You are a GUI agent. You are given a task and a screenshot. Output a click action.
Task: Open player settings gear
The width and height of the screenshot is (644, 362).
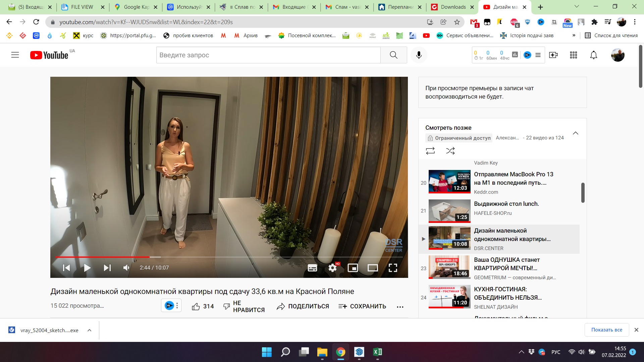coord(332,268)
